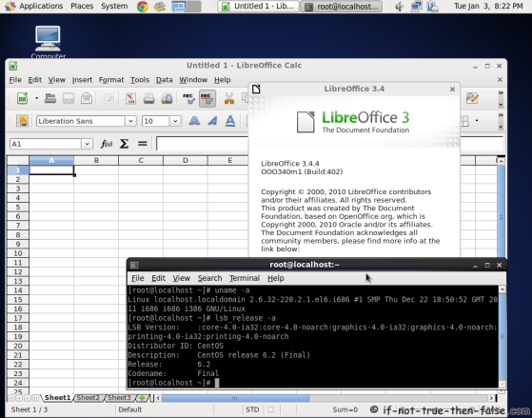Click the Sum sigma icon
This screenshot has height=418, width=532.
coord(124,144)
